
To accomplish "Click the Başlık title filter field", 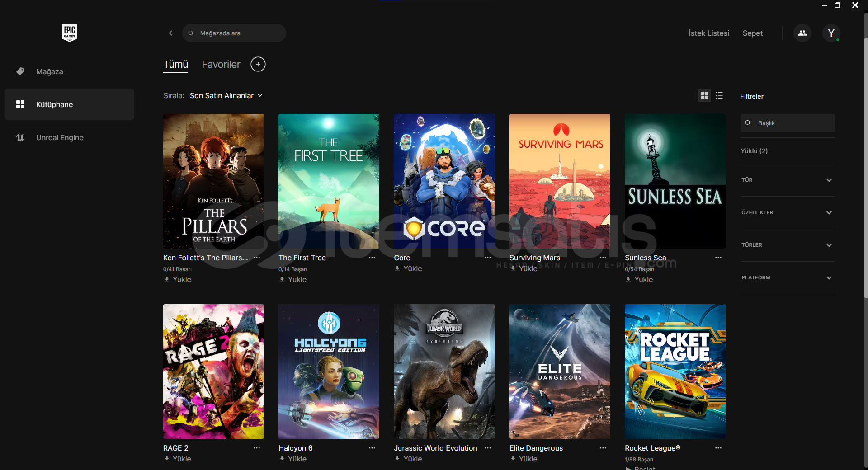I will pyautogui.click(x=788, y=123).
